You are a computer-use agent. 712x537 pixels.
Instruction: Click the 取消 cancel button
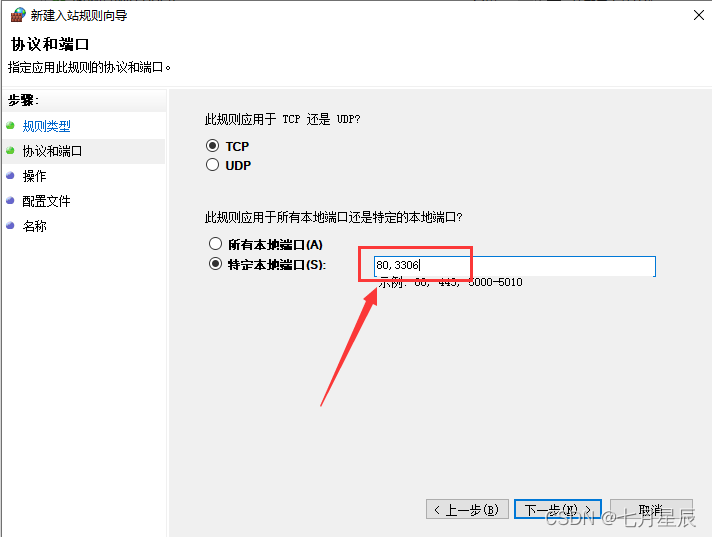[x=651, y=509]
